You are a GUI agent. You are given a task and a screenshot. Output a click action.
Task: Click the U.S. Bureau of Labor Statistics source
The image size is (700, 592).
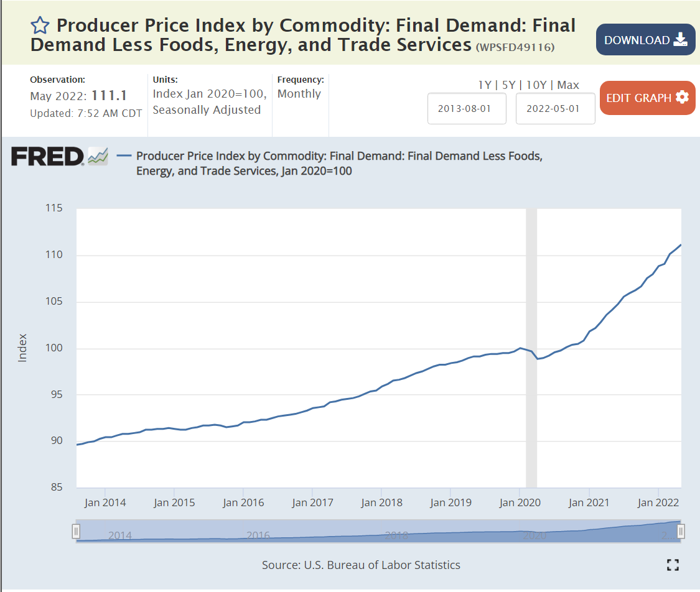click(x=382, y=565)
